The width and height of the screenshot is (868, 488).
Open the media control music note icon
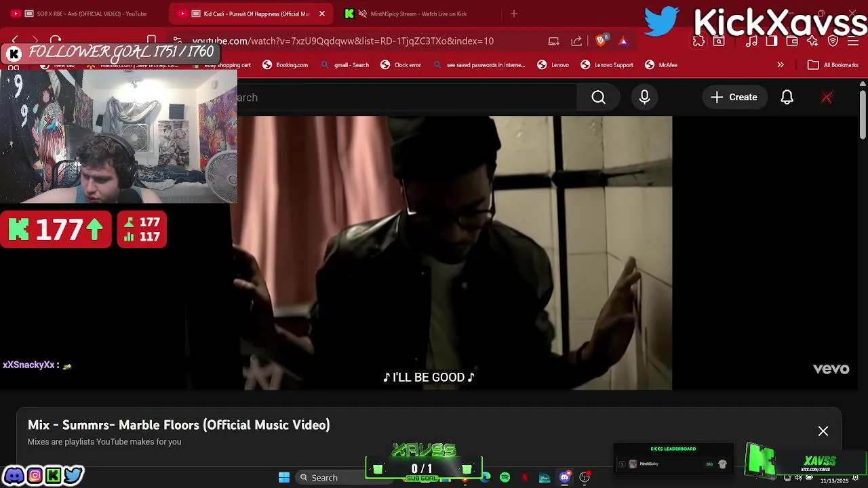click(x=751, y=41)
